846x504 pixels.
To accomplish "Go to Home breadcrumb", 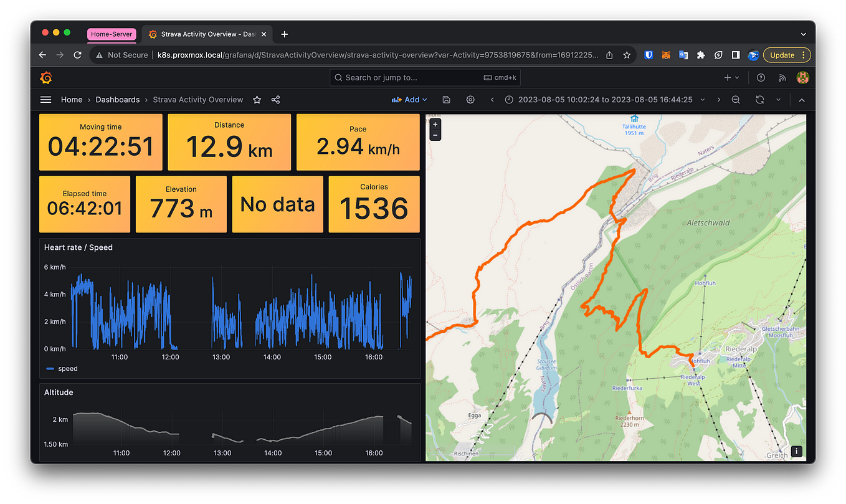I will pos(72,100).
